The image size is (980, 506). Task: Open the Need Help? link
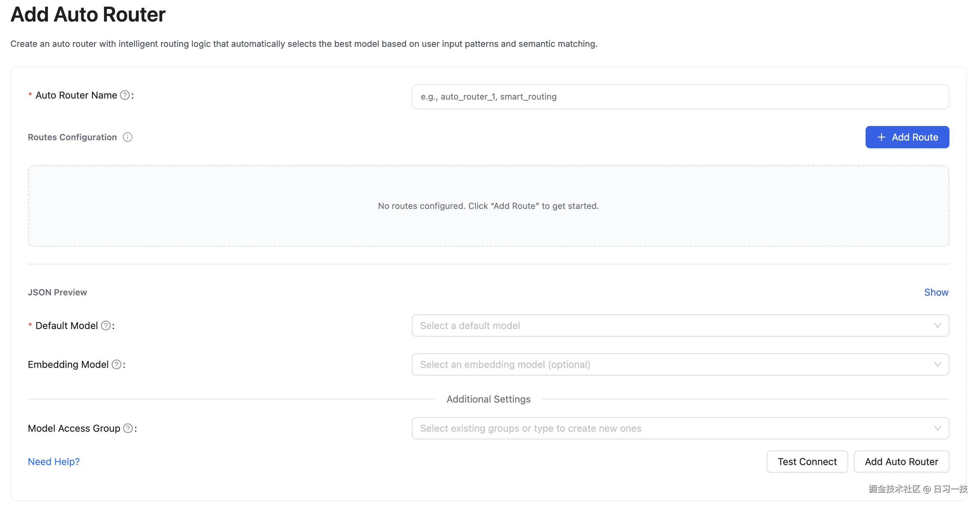point(53,462)
